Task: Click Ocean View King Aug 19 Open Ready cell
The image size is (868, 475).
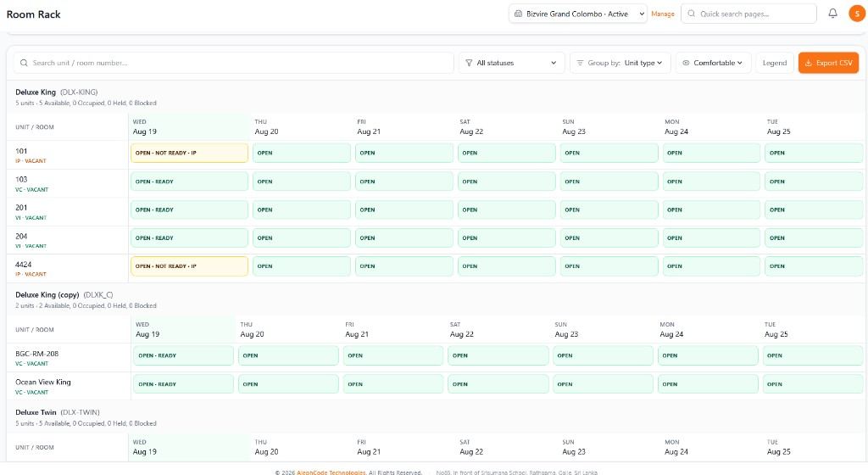Action: point(183,384)
